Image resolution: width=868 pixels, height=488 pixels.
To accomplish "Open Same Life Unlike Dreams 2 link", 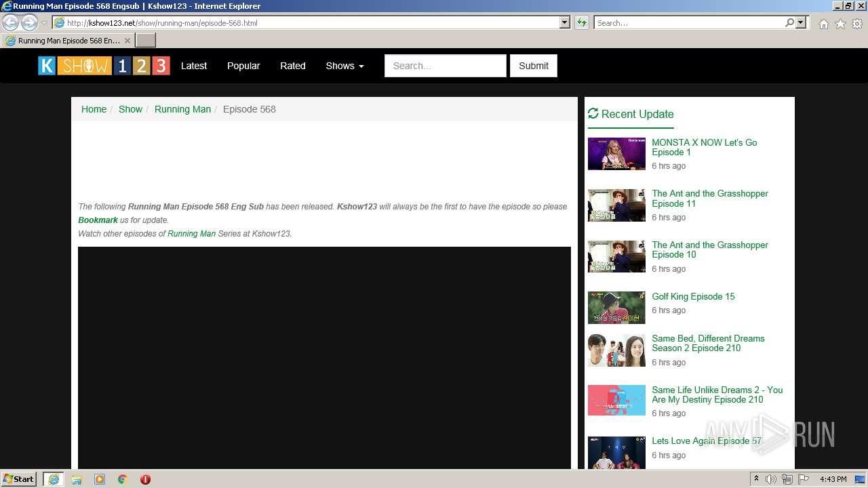I will (x=717, y=394).
